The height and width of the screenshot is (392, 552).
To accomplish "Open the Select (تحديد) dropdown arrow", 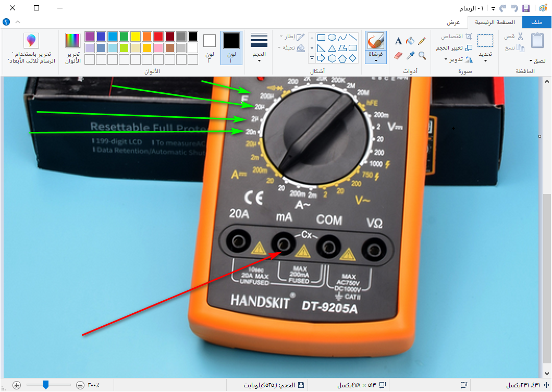I will click(485, 60).
